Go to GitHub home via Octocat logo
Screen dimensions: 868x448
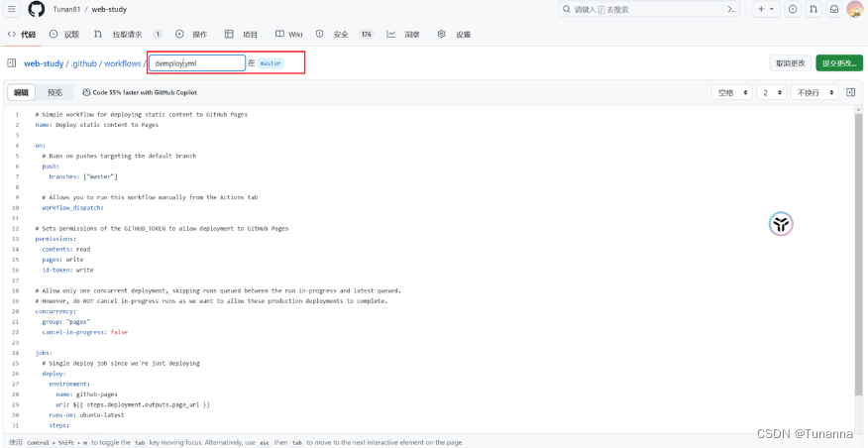pyautogui.click(x=36, y=9)
